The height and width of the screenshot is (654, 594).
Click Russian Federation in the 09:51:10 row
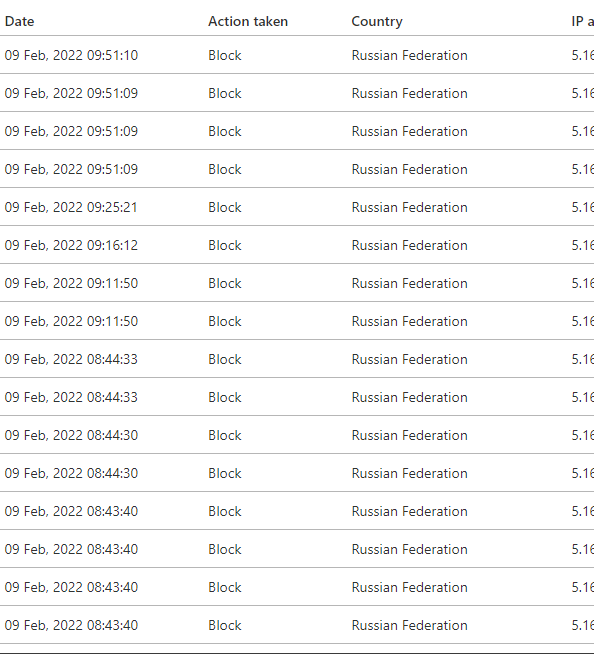click(409, 55)
